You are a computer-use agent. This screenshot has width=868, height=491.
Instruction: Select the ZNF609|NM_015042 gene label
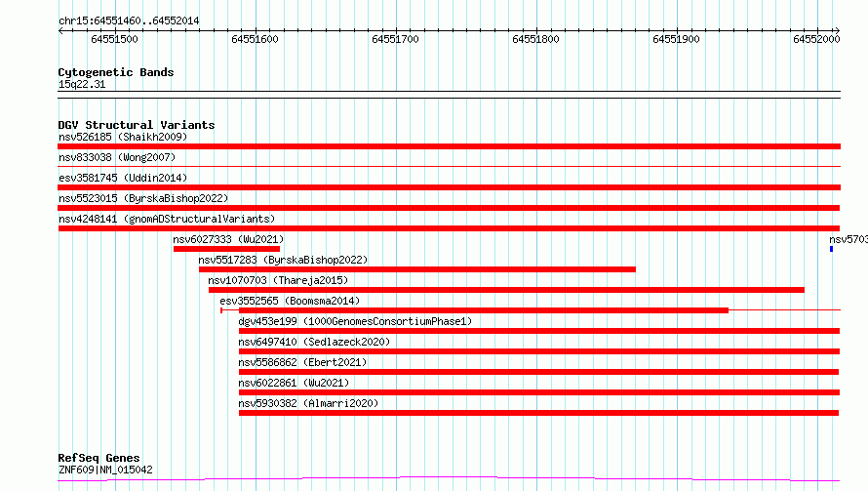pos(105,470)
